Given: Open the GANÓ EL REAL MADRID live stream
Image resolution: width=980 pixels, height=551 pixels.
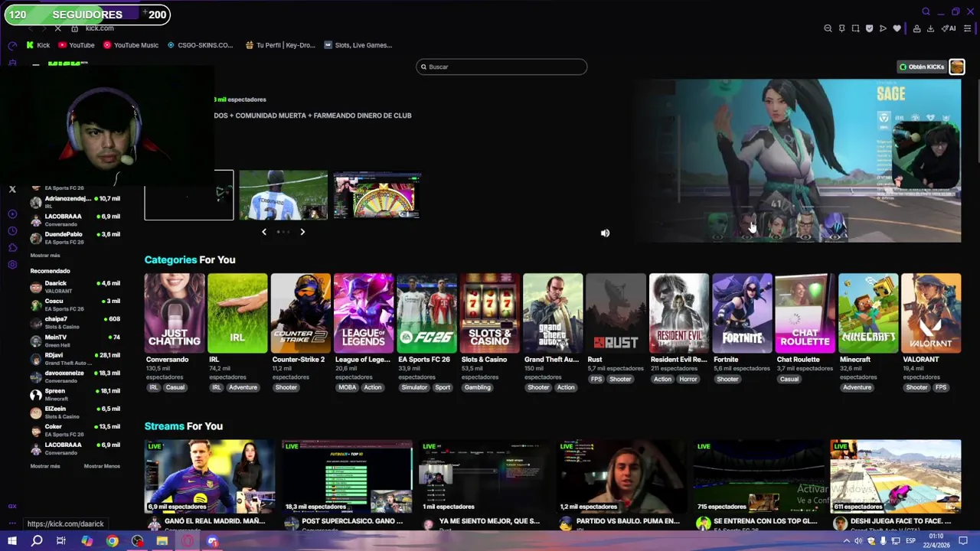Looking at the screenshot, I should click(x=210, y=476).
